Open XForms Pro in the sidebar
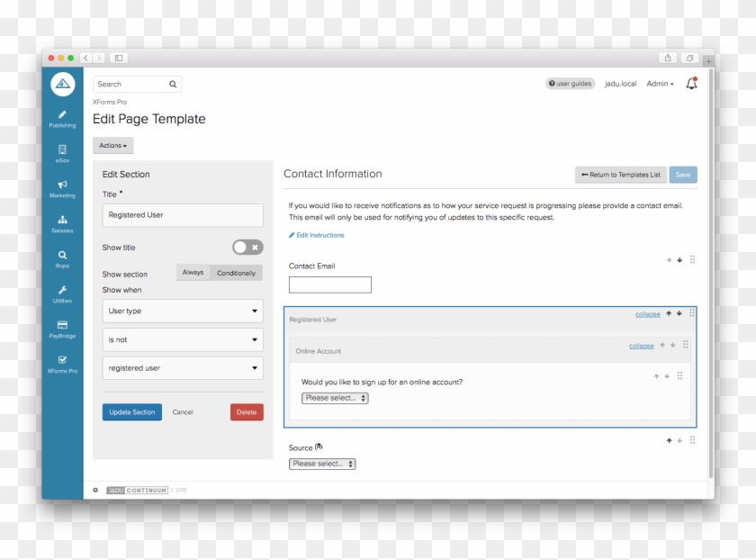This screenshot has width=756, height=560. [x=62, y=364]
